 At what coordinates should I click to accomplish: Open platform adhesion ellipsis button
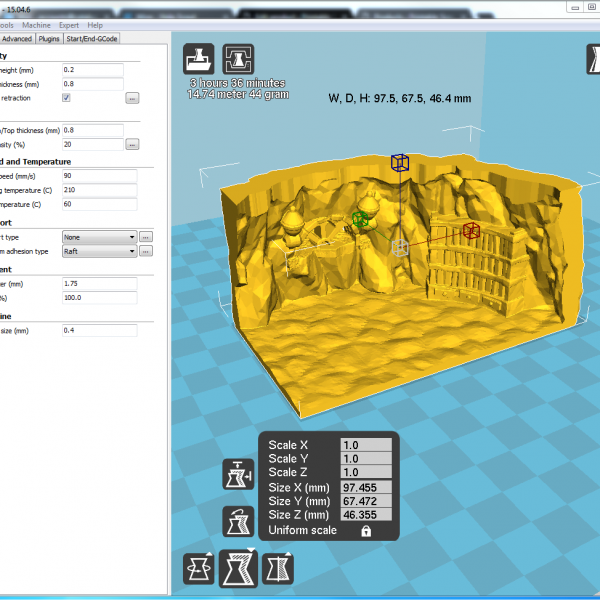tap(145, 251)
